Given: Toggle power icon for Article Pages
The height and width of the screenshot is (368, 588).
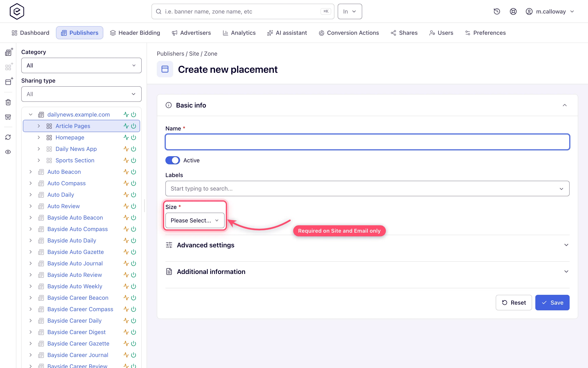Looking at the screenshot, I should click(134, 126).
